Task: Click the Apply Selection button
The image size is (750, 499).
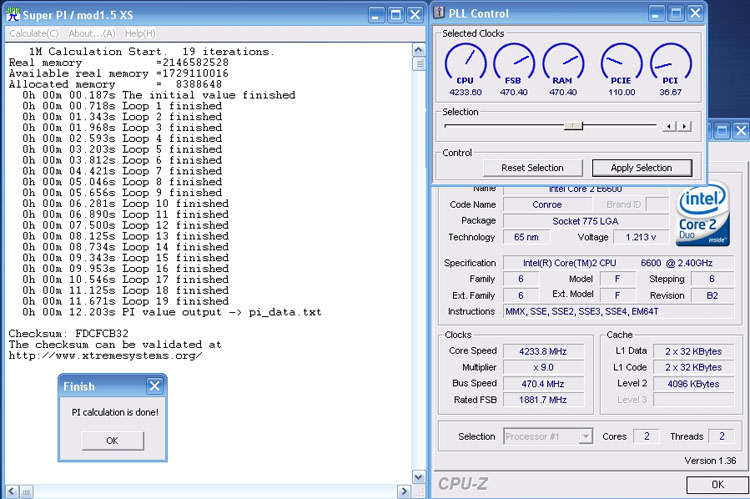Action: click(x=641, y=168)
